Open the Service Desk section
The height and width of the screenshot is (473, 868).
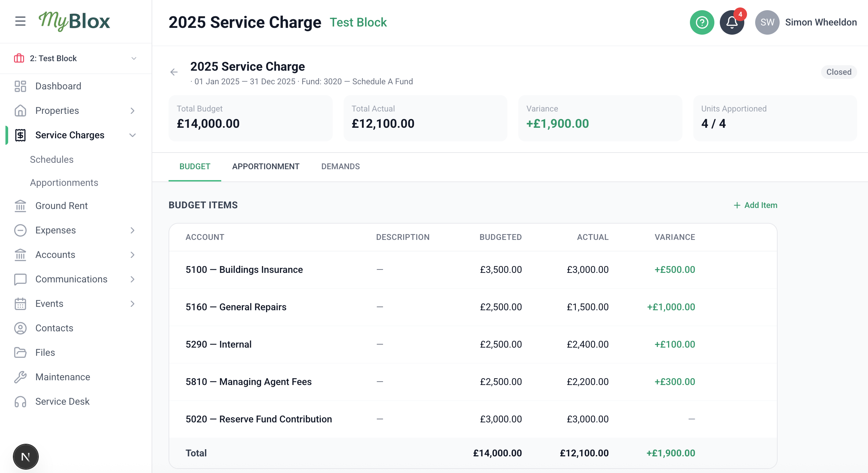tap(62, 401)
